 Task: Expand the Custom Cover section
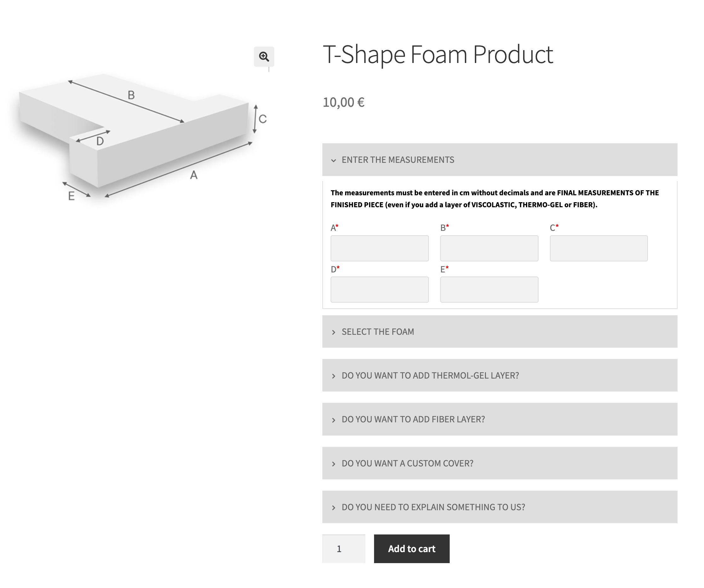click(x=407, y=463)
